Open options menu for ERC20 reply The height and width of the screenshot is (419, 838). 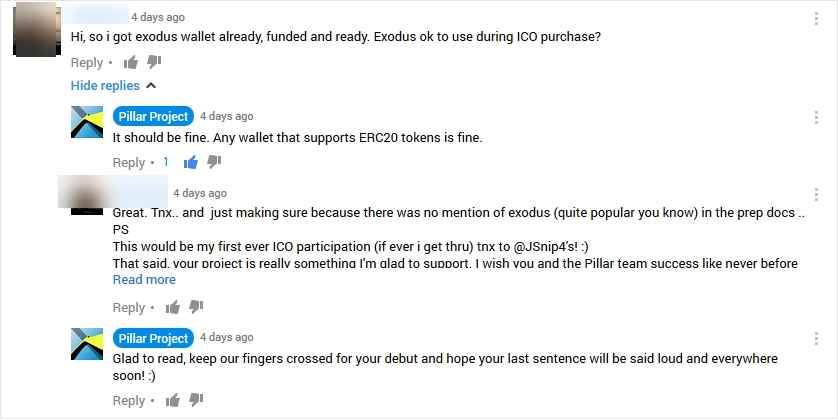pyautogui.click(x=816, y=118)
